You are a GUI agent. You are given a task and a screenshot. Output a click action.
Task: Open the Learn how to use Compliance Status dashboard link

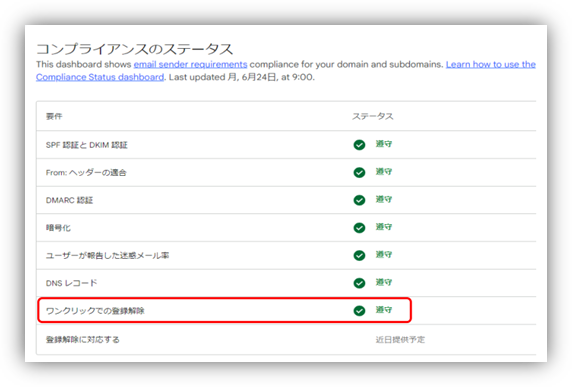[x=491, y=65]
